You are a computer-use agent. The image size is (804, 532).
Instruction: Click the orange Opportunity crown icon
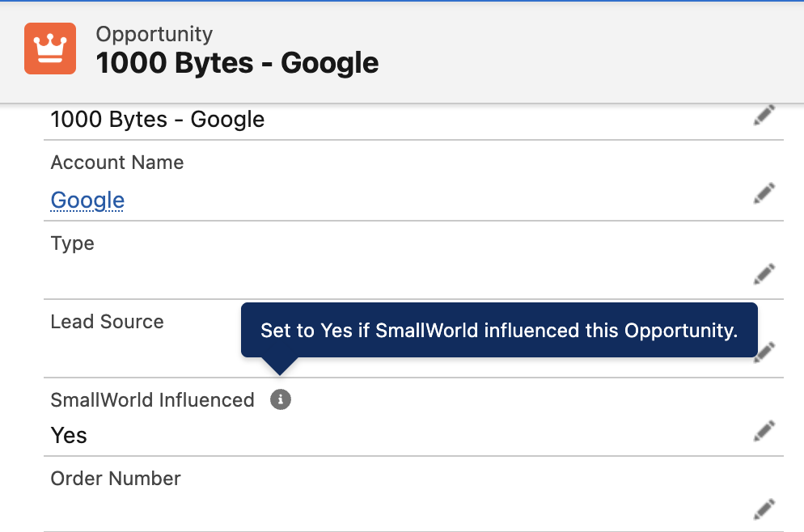coord(50,49)
